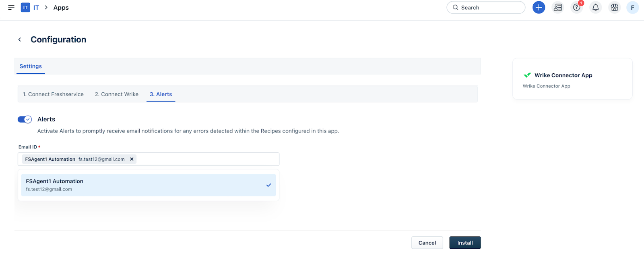Open the Apps breadcrumb

click(61, 8)
